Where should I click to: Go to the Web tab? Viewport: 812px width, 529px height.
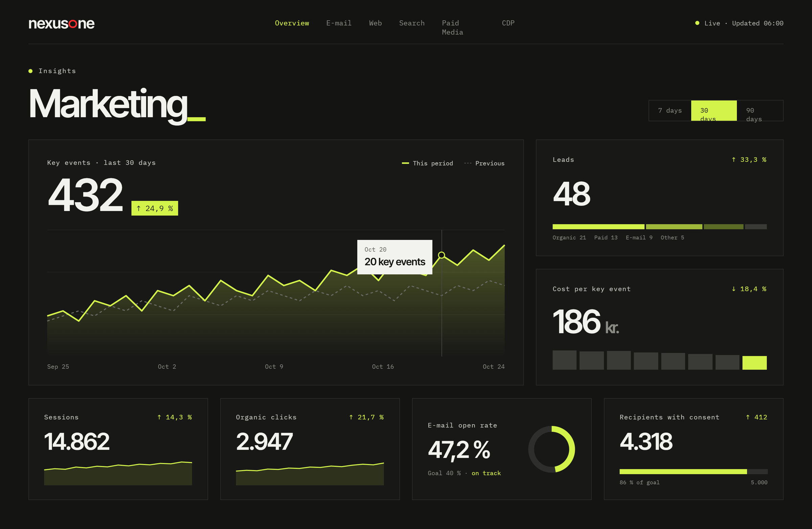375,23
